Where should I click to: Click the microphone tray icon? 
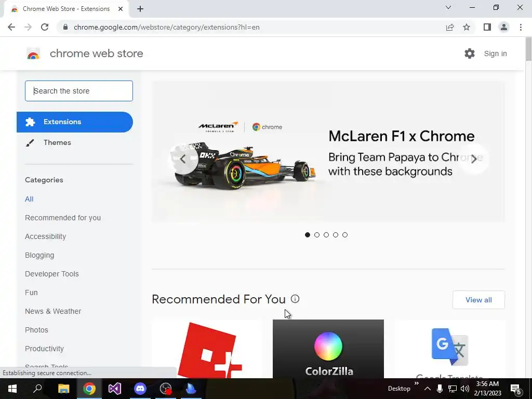[440, 389]
